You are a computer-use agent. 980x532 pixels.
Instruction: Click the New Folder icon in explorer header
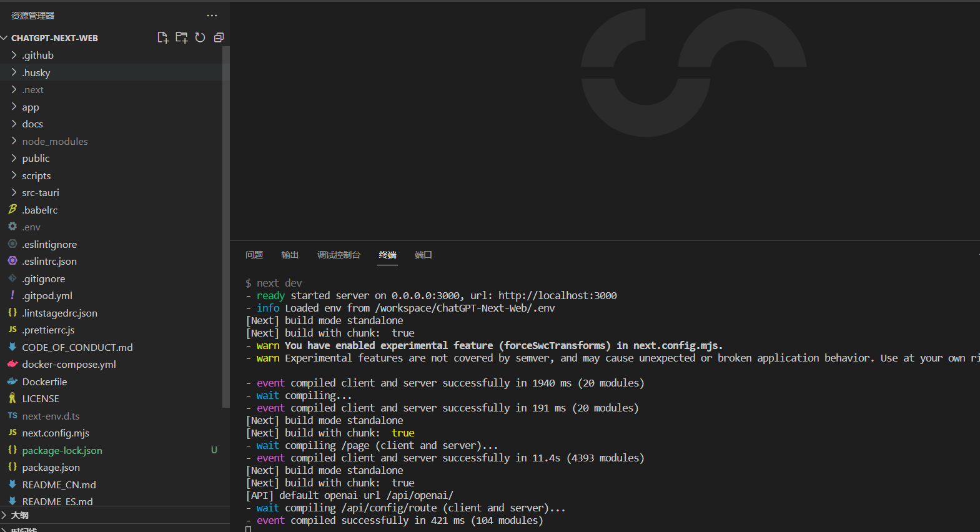pyautogui.click(x=182, y=37)
